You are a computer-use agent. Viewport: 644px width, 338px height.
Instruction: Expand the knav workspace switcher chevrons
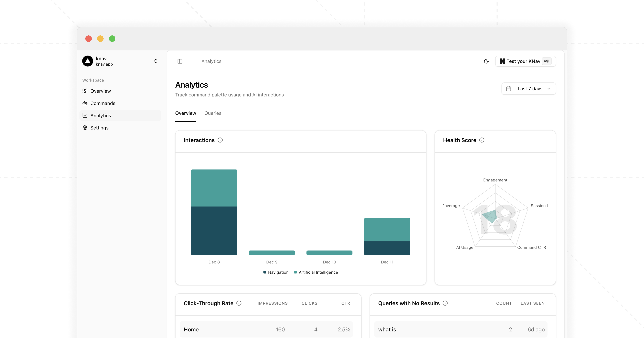click(x=155, y=61)
